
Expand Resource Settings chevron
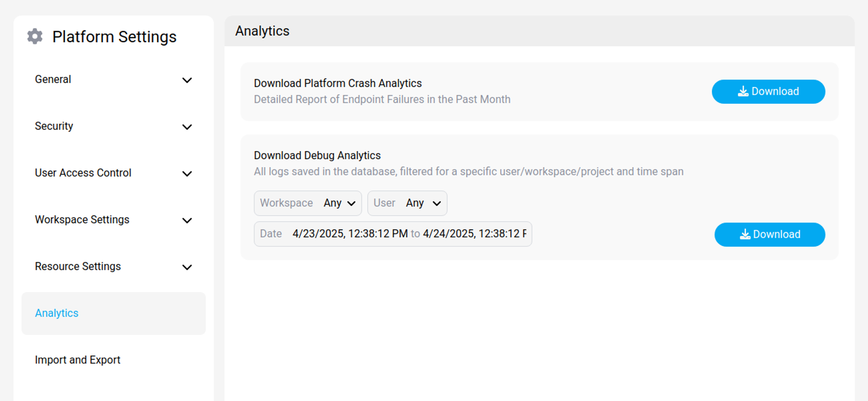187,267
